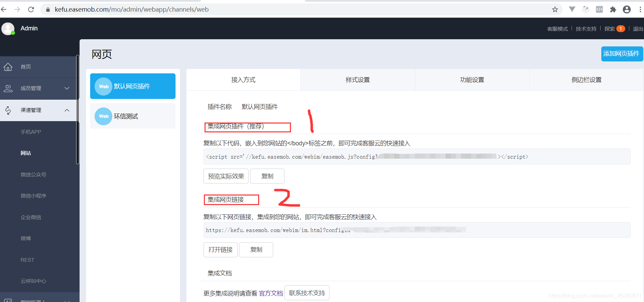Click the home icon next to 首页
Screen dimensions: 644x302
coord(8,67)
